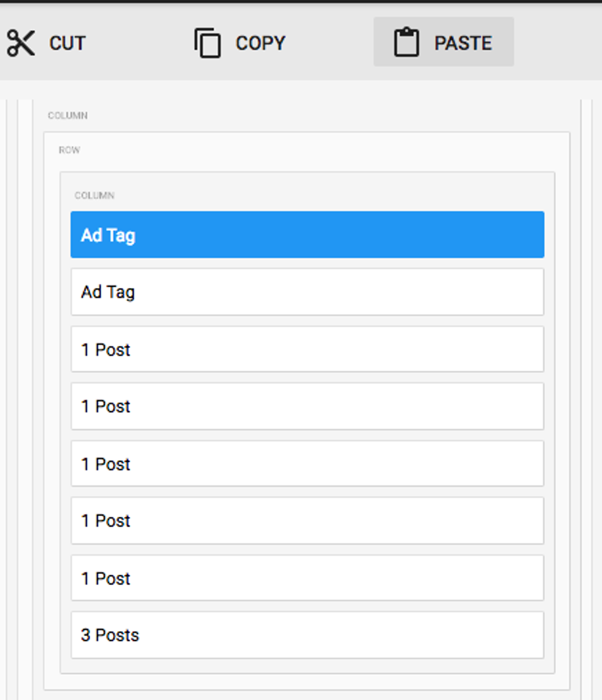Click empty space below the 3 Posts block
The height and width of the screenshot is (700, 602).
307,666
